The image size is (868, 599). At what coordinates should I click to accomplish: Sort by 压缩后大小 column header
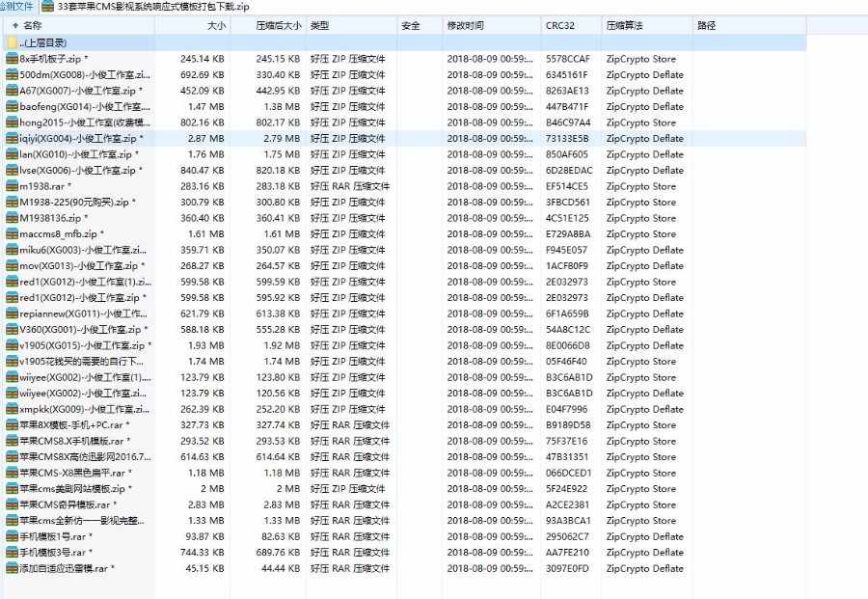click(279, 25)
